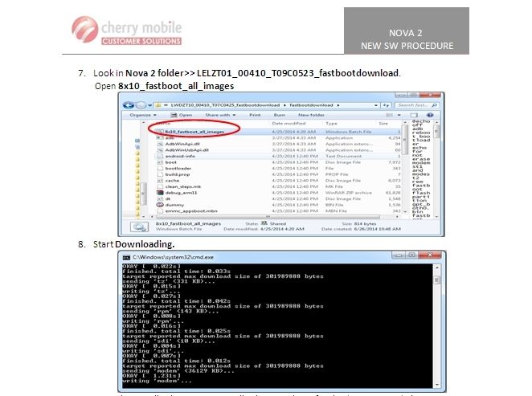
Task: Click debug_arm11 WinRAR archive icon
Action: tap(160, 193)
